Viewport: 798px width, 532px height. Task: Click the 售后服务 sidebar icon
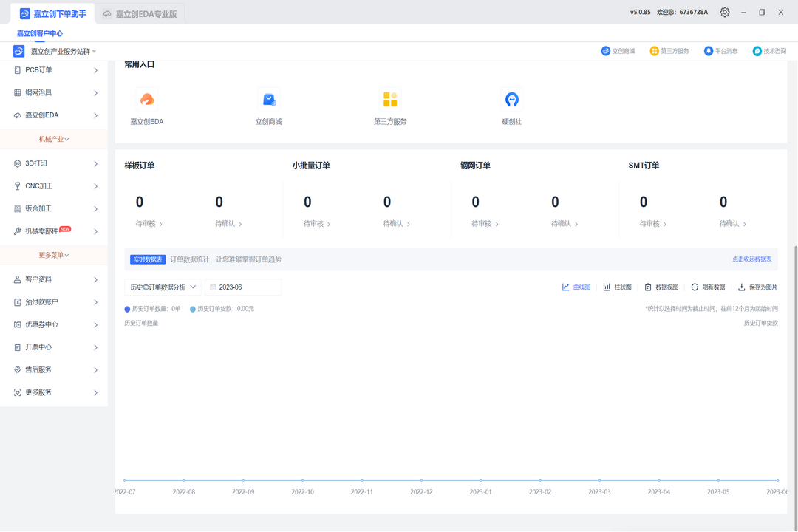17,370
